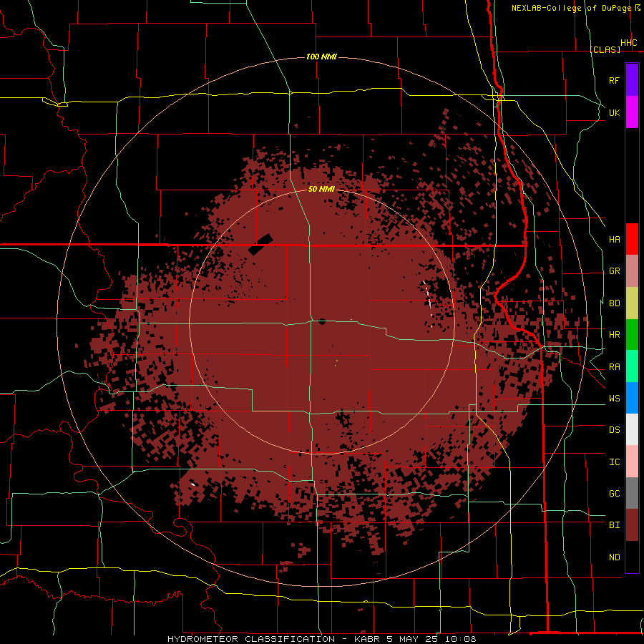The image size is (644, 644).
Task: Click the magenta UK legend color swatch
Action: pyautogui.click(x=632, y=112)
